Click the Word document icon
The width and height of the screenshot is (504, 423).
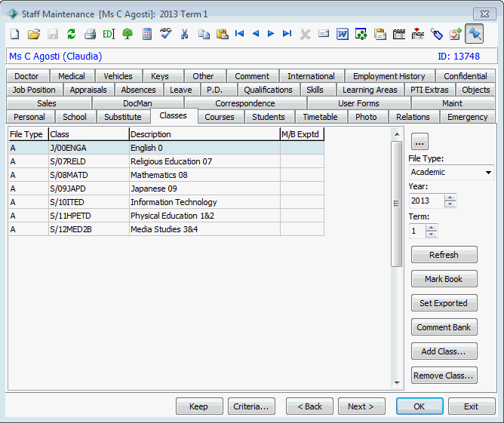pos(343,34)
